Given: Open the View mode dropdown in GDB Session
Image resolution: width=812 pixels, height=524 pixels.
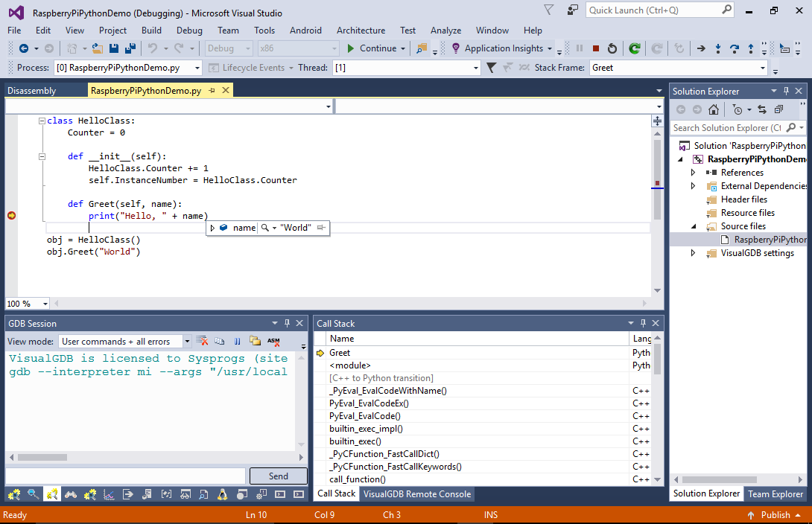Looking at the screenshot, I should pos(187,342).
